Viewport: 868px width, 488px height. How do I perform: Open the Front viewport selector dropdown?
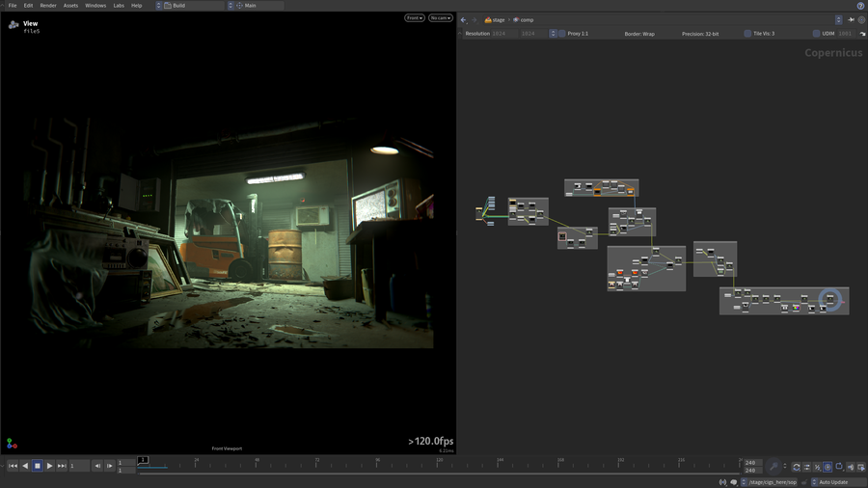coord(414,18)
